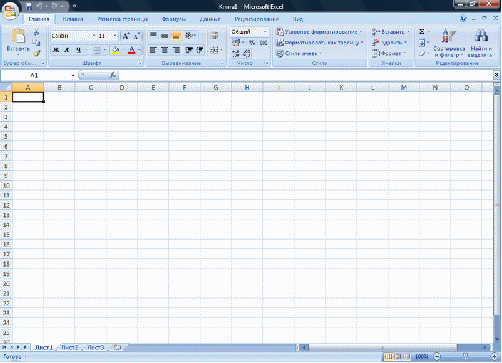Viewport: 502px width, 363px height.
Task: Click the red font color swatch
Action: tap(131, 50)
